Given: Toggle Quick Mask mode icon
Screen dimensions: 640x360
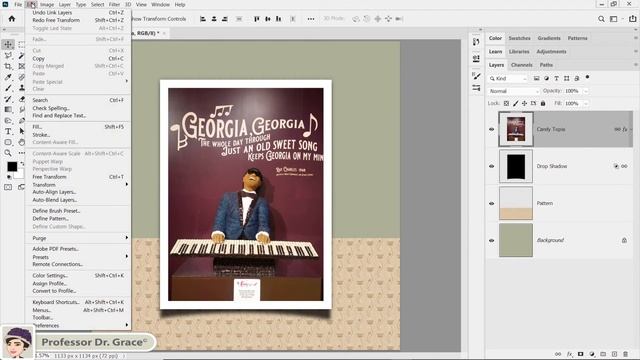Looking at the screenshot, I should click(8, 187).
